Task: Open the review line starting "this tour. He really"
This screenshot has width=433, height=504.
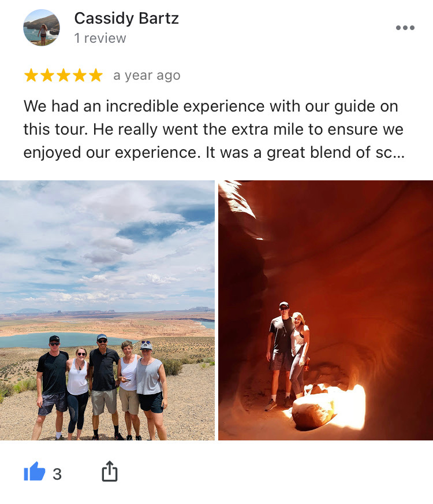Action: click(214, 129)
